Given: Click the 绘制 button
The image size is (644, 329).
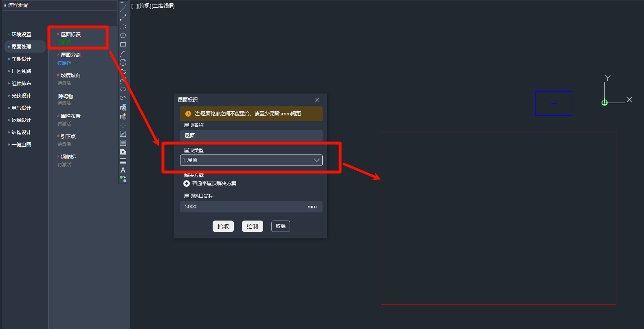Looking at the screenshot, I should [x=252, y=226].
